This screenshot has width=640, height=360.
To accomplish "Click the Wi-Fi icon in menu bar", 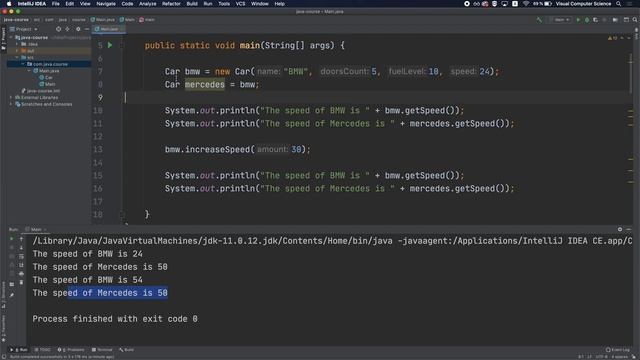I will tap(526, 4).
